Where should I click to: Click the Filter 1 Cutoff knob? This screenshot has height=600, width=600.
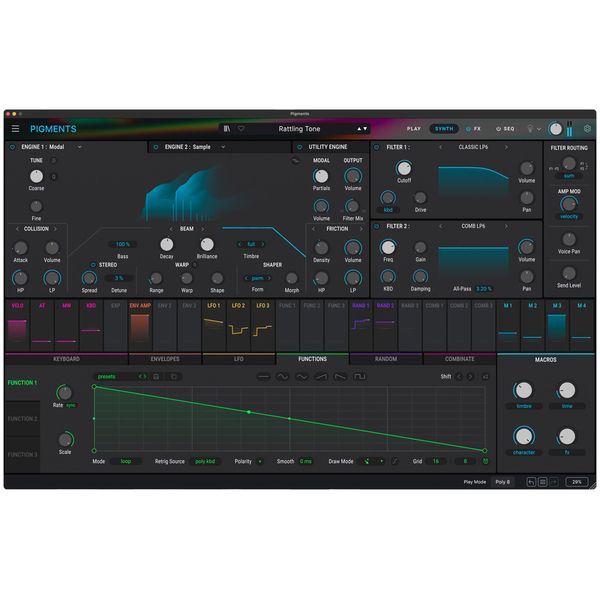(x=403, y=169)
